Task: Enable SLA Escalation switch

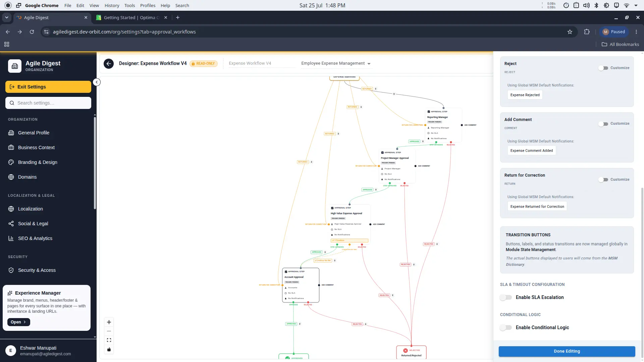Action: 506,297
